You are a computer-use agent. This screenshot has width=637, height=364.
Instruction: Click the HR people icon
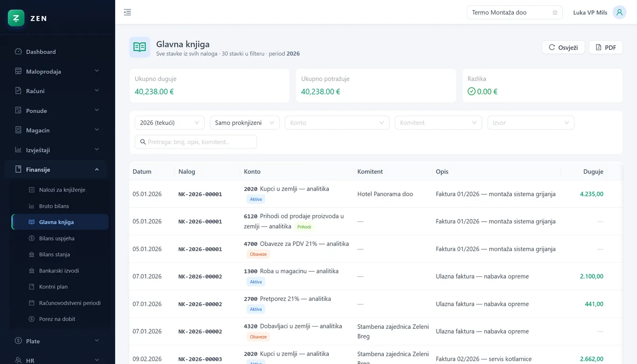click(x=18, y=360)
